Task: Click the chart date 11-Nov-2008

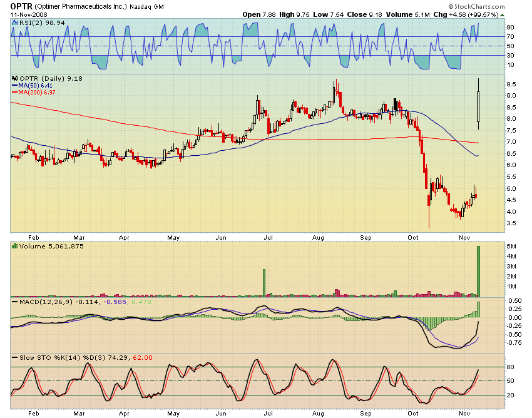Action: click(x=29, y=15)
